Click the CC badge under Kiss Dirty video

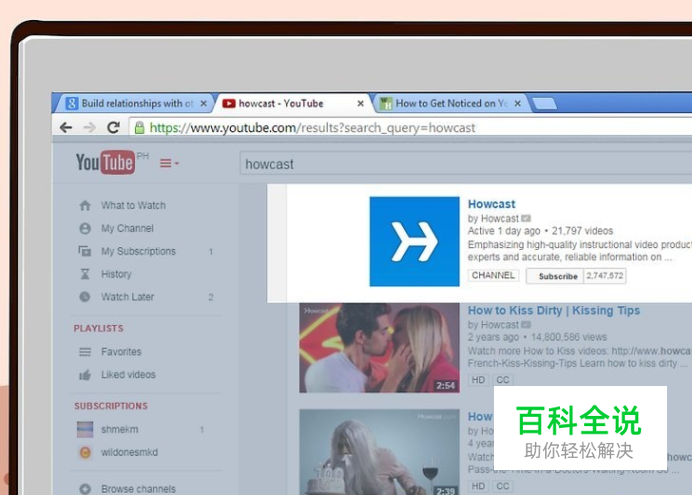tap(503, 380)
